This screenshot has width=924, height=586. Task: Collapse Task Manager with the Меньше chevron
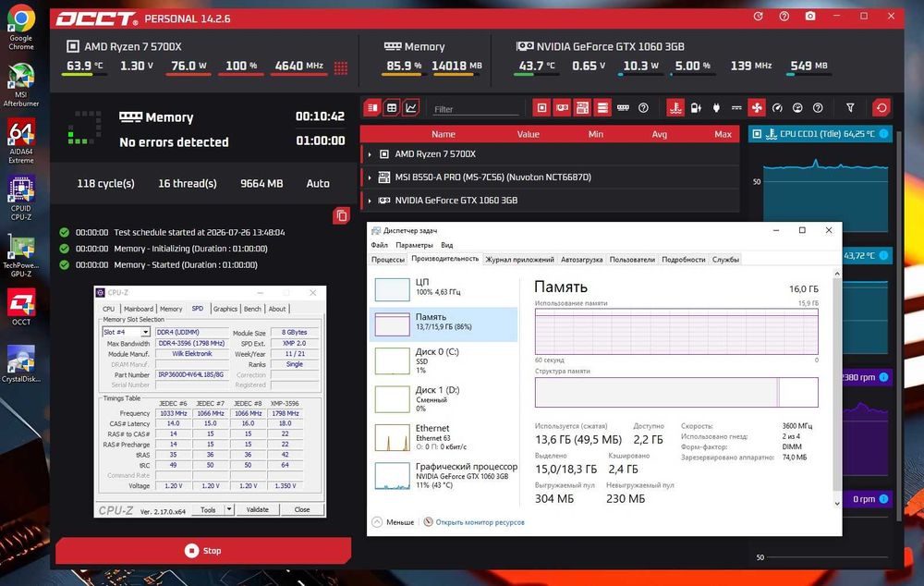377,521
